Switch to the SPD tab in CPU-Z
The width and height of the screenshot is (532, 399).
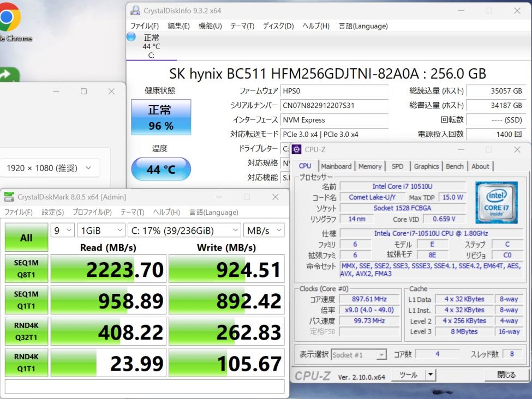pos(397,166)
